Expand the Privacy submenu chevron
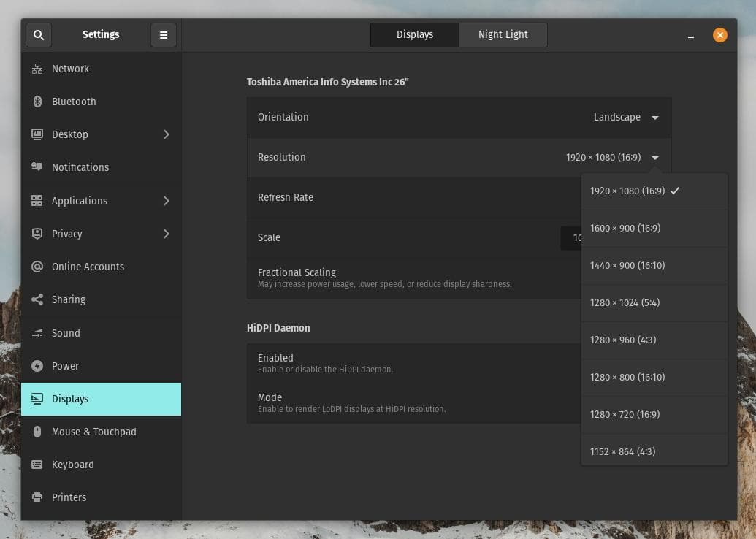The width and height of the screenshot is (756, 539). click(x=167, y=234)
